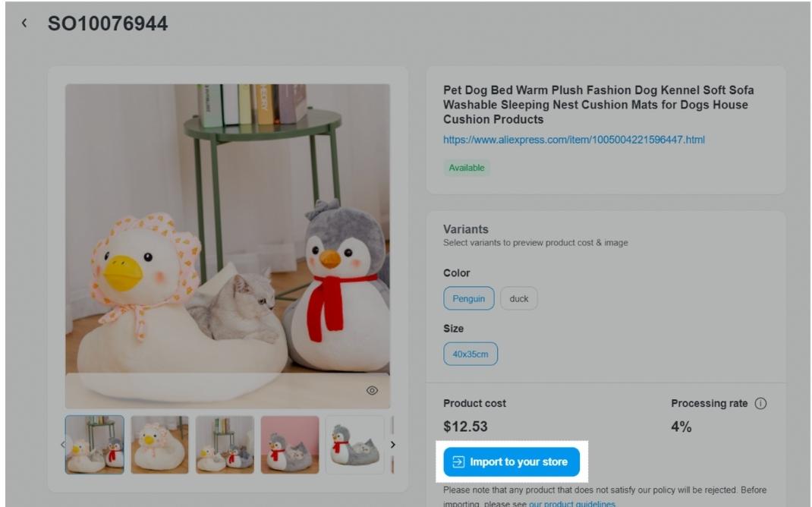812x507 pixels.
Task: Click the eye preview icon on main image
Action: (x=372, y=390)
